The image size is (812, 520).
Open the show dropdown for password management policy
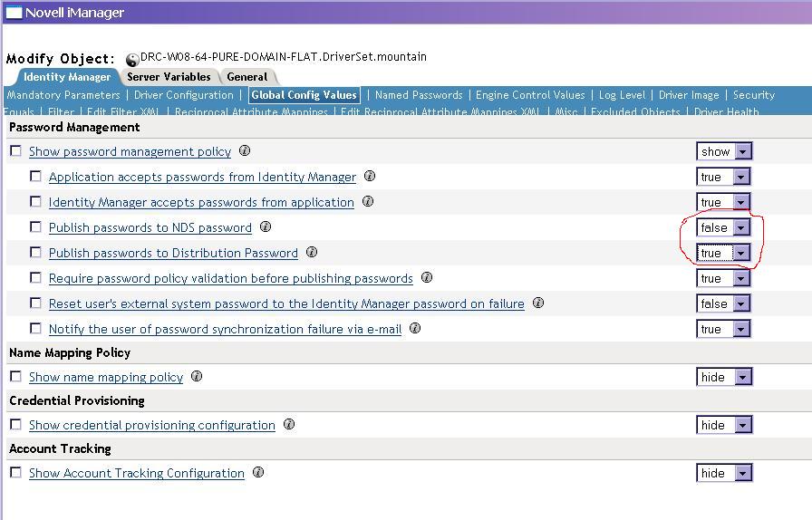coord(724,152)
